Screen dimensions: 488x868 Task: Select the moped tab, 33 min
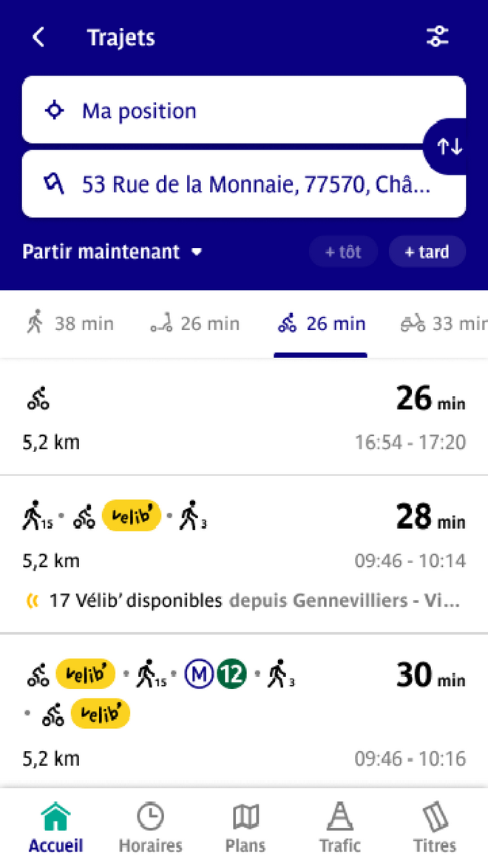(x=444, y=323)
